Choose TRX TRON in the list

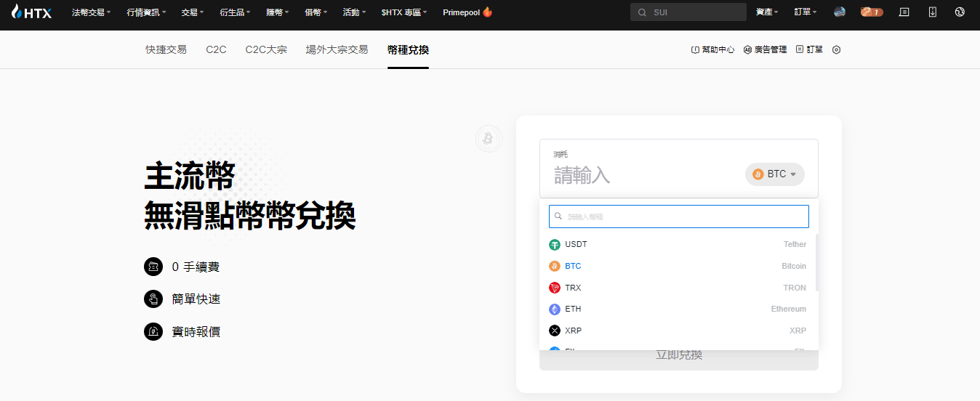pyautogui.click(x=678, y=288)
